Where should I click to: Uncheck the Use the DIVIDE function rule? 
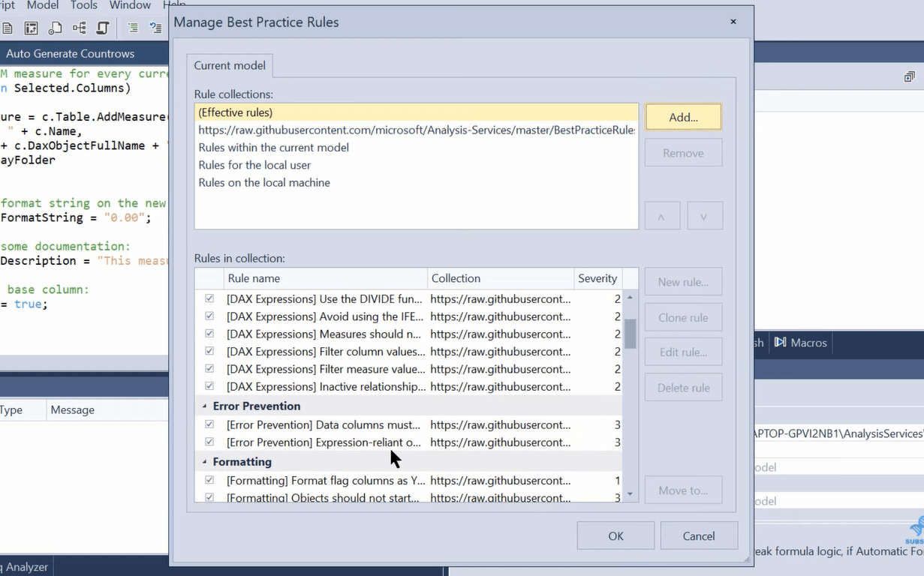(x=209, y=298)
